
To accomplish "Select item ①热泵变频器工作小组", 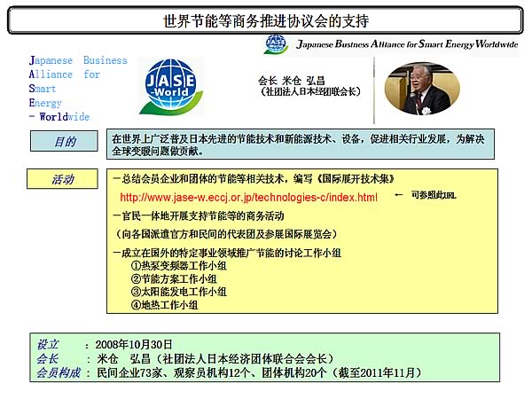I will click(x=179, y=266).
